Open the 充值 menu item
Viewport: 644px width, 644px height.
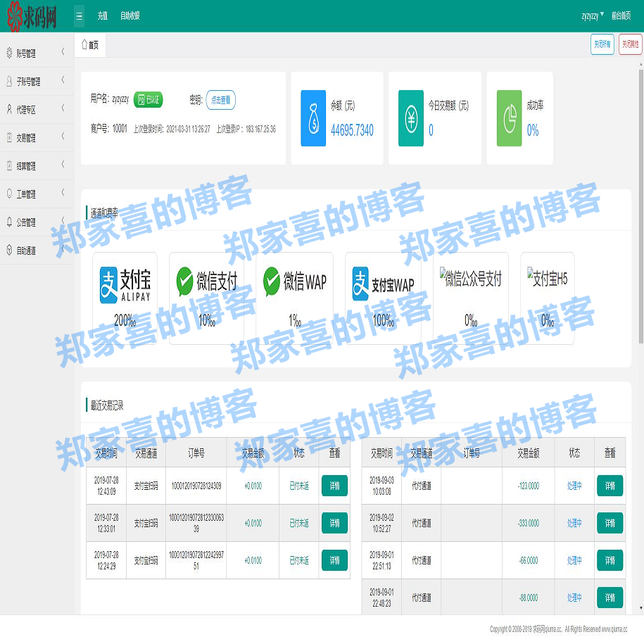click(x=102, y=15)
